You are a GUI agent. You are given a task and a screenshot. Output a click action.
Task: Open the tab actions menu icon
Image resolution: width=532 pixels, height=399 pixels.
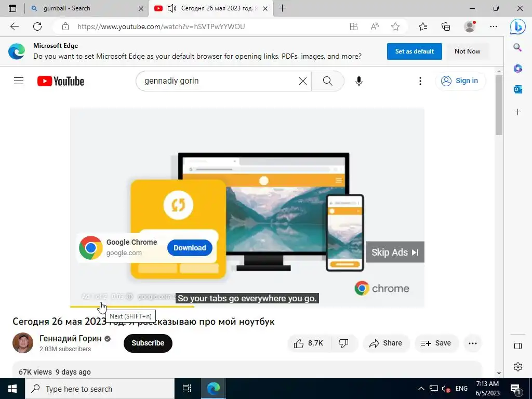point(12,8)
